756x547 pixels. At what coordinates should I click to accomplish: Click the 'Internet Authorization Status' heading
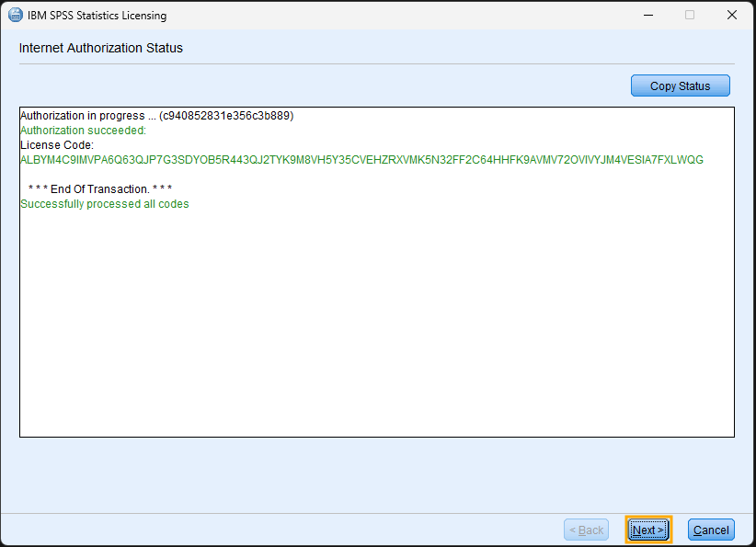click(x=101, y=48)
